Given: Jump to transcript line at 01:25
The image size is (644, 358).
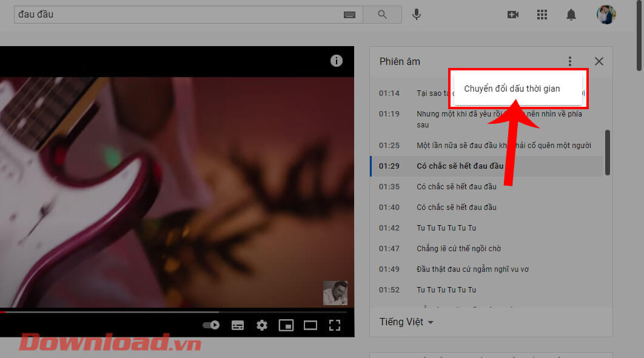Looking at the screenshot, I should click(486, 146).
